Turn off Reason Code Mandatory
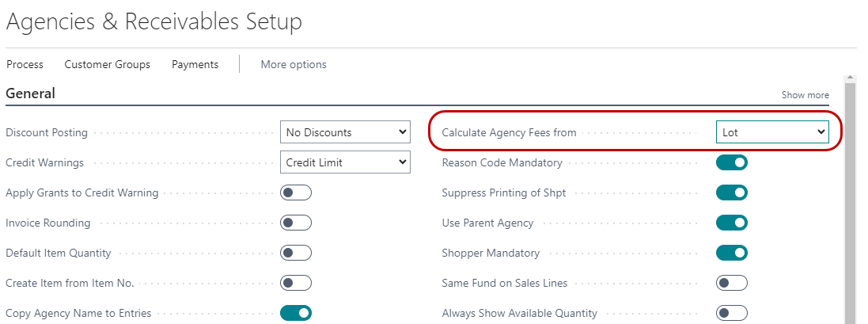Image resolution: width=868 pixels, height=324 pixels. click(x=732, y=162)
